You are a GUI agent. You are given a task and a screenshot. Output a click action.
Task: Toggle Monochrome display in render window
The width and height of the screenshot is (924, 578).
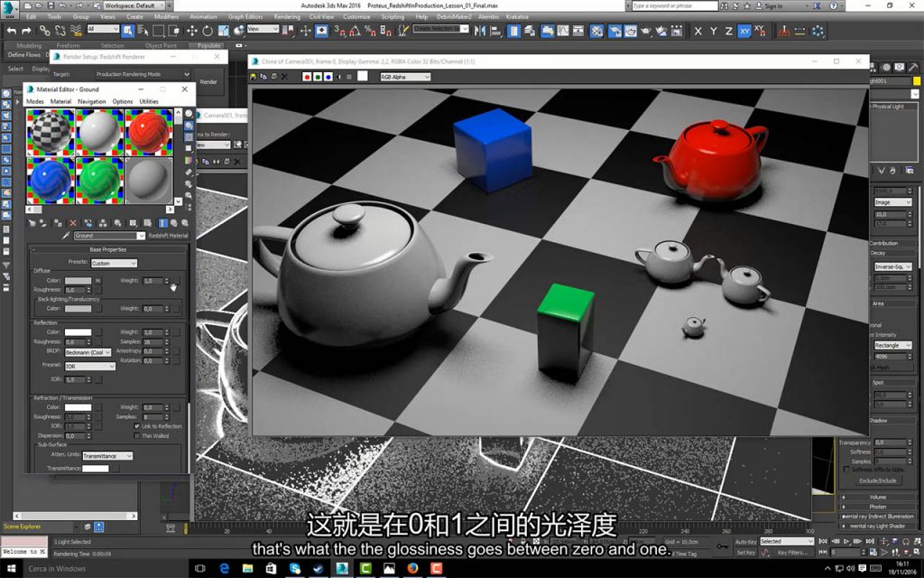[349, 77]
